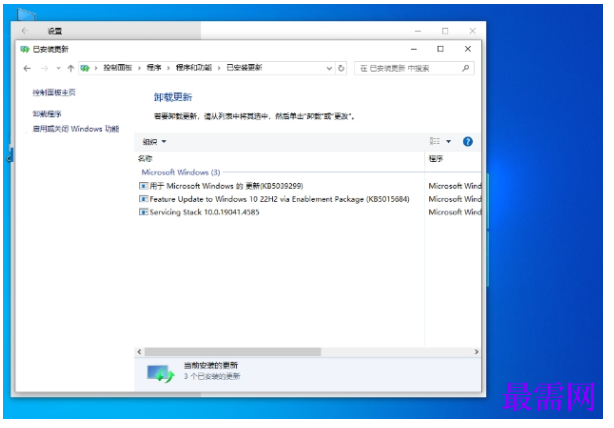The width and height of the screenshot is (614, 428).
Task: Minimize the 已安装更新 window
Action: pyautogui.click(x=414, y=49)
